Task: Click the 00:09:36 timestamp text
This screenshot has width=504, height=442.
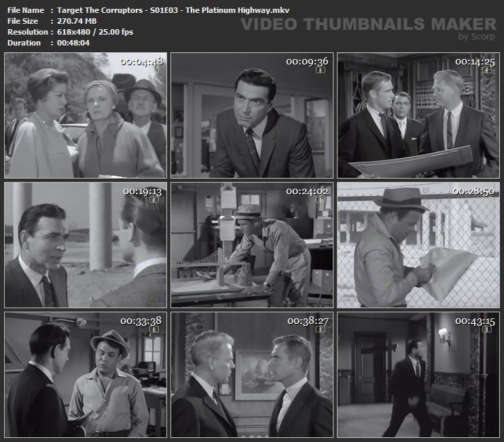Action: tap(307, 62)
